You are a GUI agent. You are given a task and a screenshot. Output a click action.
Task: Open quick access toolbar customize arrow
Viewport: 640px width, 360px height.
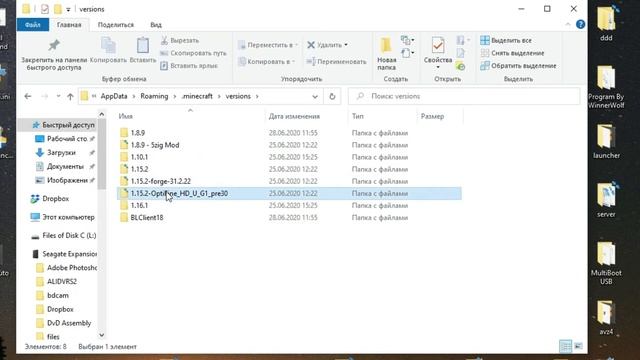(x=68, y=9)
